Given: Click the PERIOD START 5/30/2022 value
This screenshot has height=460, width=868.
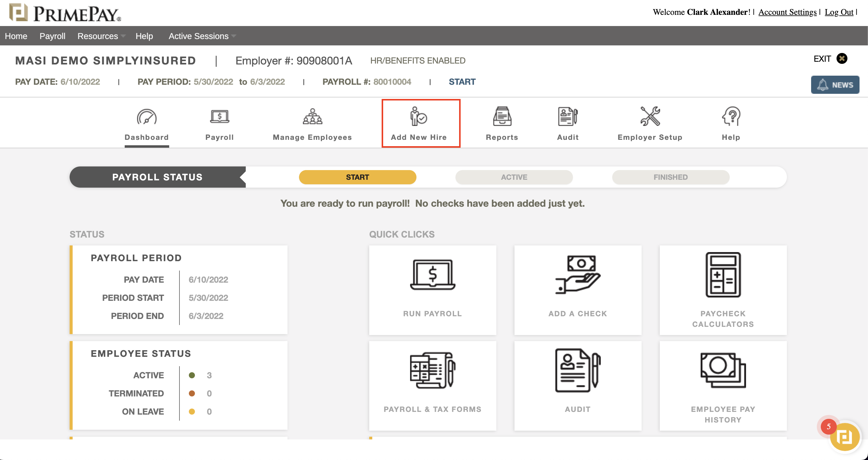Looking at the screenshot, I should point(208,298).
